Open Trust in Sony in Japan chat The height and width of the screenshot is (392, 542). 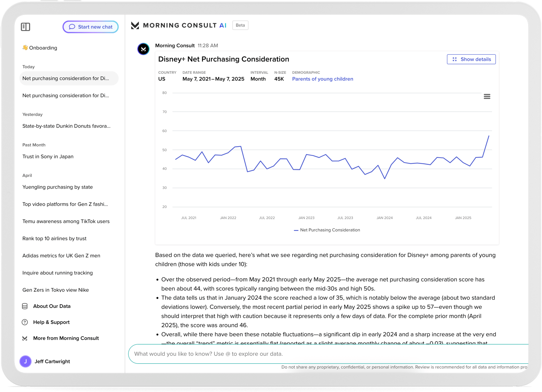click(48, 156)
